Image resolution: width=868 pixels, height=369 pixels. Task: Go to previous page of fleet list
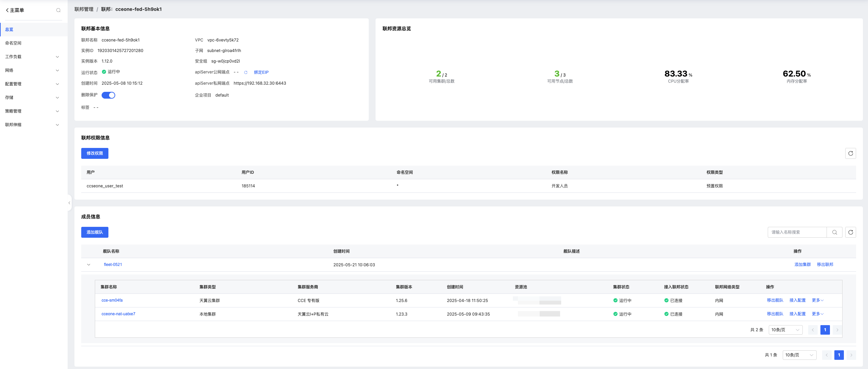click(x=827, y=355)
